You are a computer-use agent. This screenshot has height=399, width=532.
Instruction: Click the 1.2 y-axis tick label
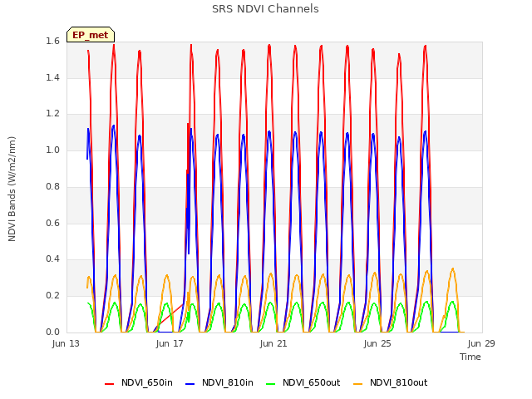point(52,114)
